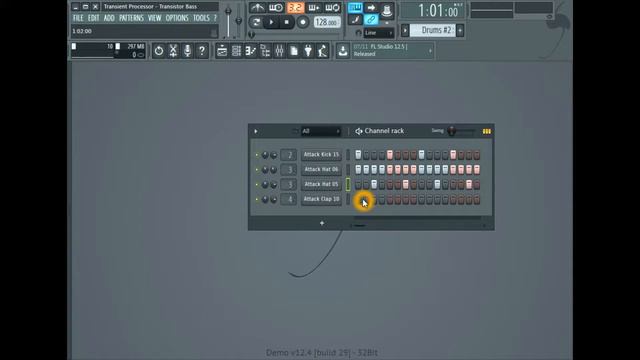640x360 pixels.
Task: Click the transport Stop button
Action: tap(287, 22)
